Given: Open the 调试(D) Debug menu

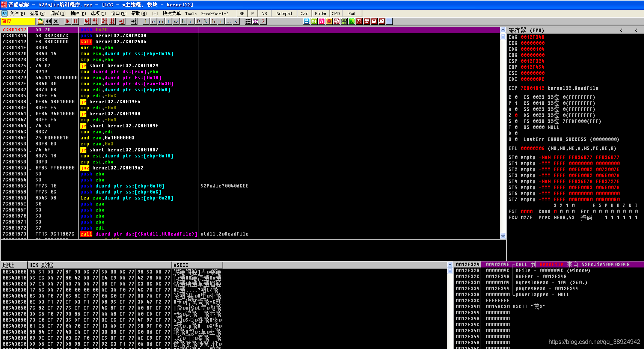Looking at the screenshot, I should click(x=57, y=14).
